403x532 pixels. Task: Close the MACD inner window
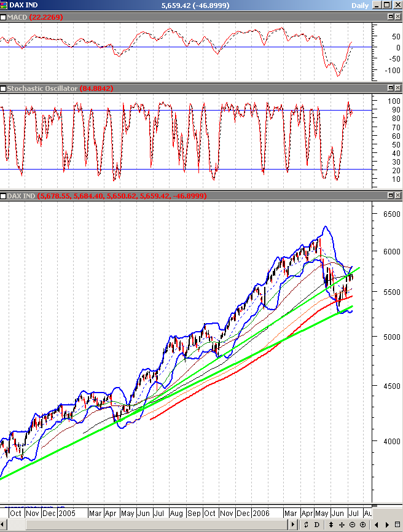[x=397, y=17]
